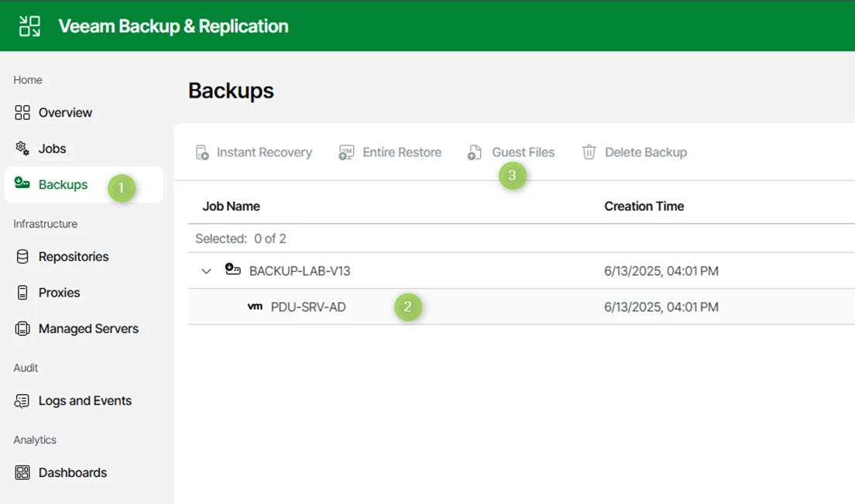The image size is (855, 504).
Task: Click the Infrastructure section label
Action: (45, 224)
